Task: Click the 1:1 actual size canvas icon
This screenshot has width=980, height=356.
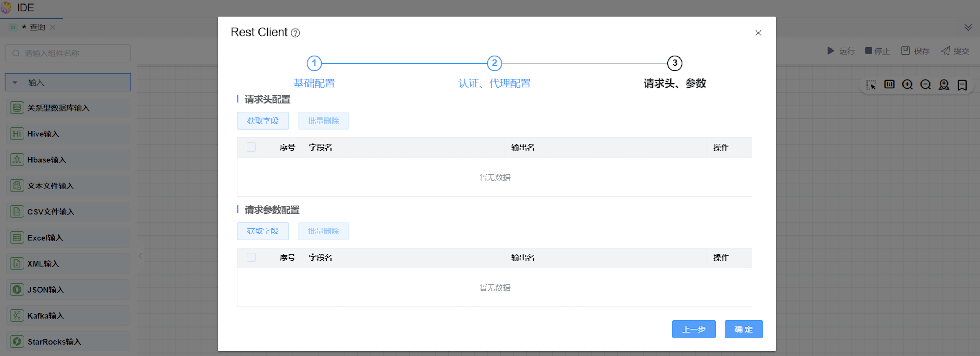Action: click(x=889, y=84)
